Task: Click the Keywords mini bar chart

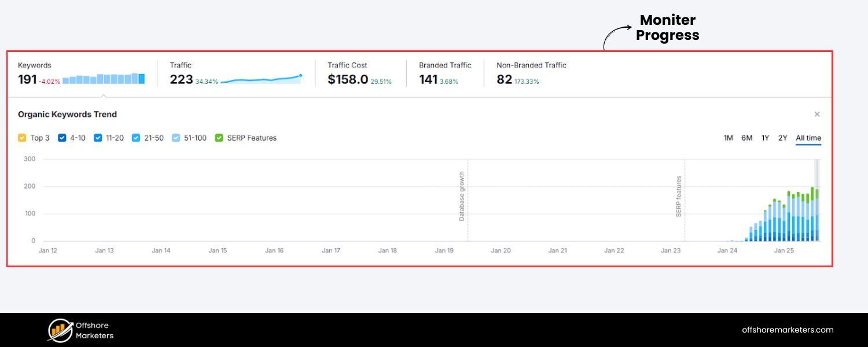Action: (104, 79)
